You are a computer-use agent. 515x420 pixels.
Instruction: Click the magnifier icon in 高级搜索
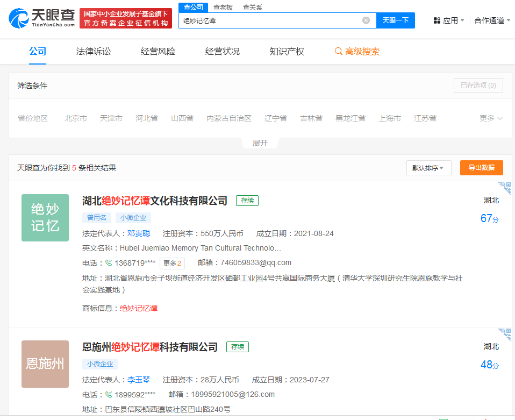[338, 51]
